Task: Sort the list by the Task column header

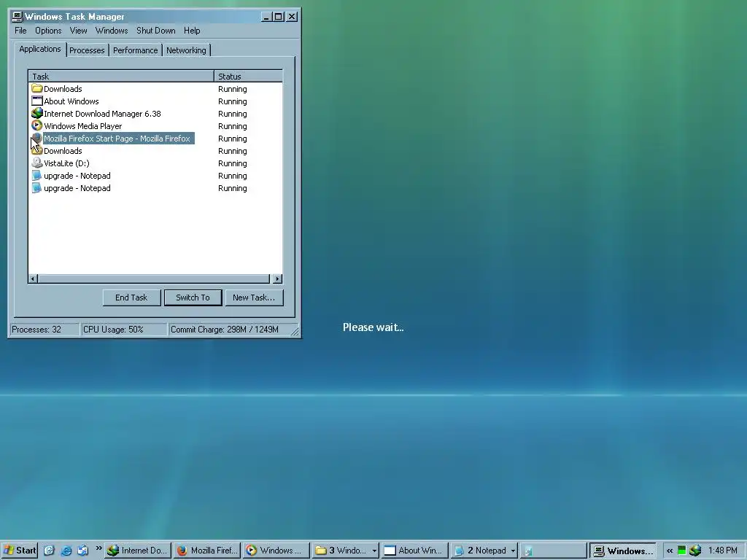Action: (121, 76)
